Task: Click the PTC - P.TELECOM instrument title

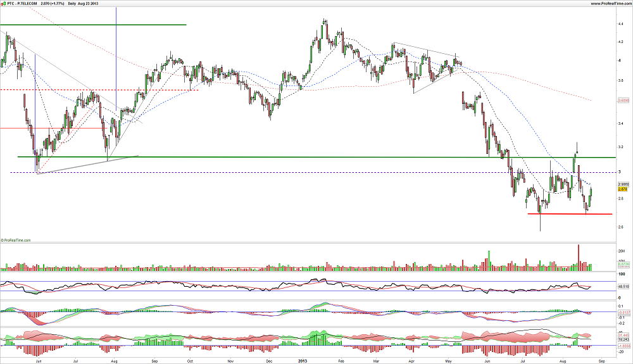Action: tap(22, 3)
